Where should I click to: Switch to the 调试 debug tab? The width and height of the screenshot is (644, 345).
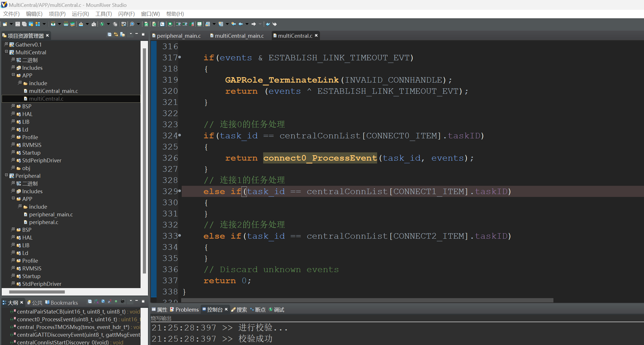click(276, 310)
